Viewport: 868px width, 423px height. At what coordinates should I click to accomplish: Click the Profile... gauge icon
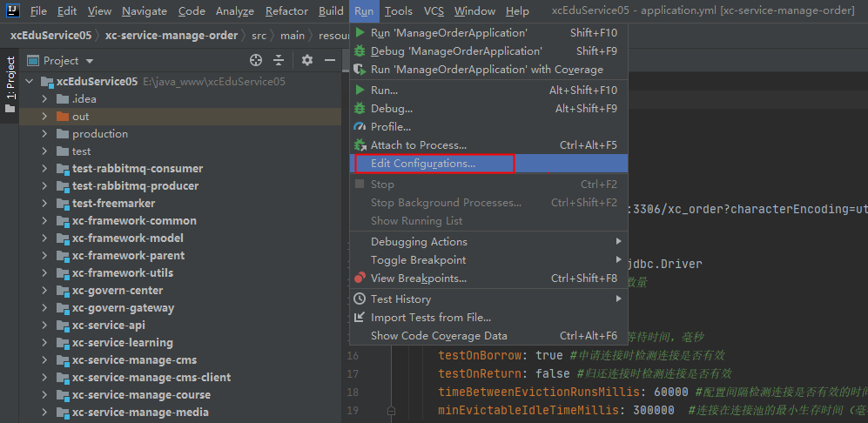360,127
